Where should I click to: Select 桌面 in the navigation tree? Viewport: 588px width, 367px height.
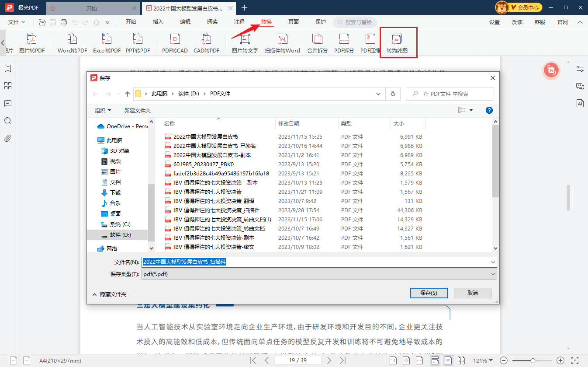pos(115,213)
